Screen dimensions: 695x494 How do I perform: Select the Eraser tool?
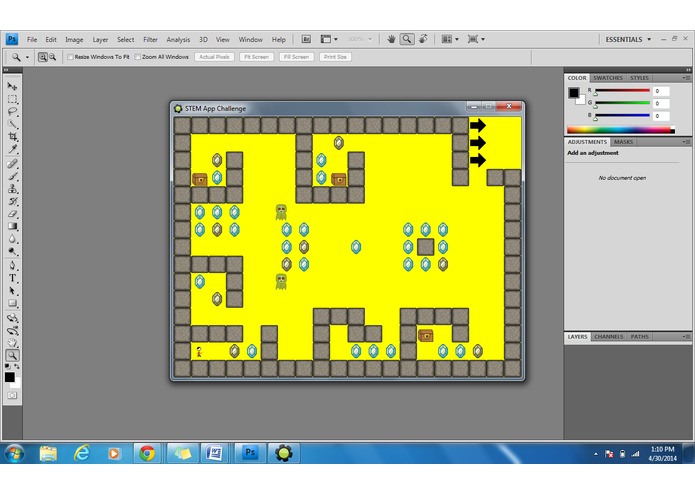pyautogui.click(x=12, y=214)
